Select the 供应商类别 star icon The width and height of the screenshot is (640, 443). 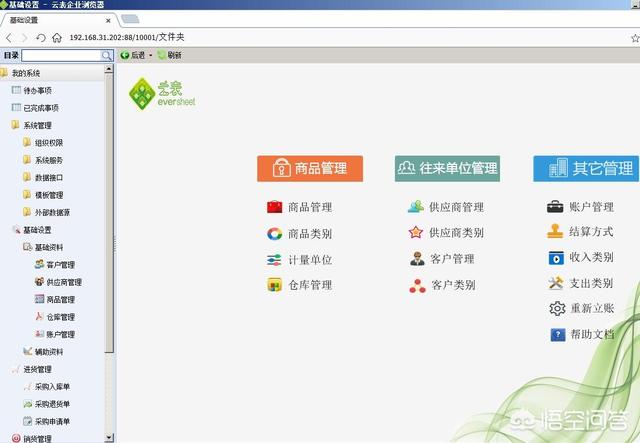click(416, 232)
